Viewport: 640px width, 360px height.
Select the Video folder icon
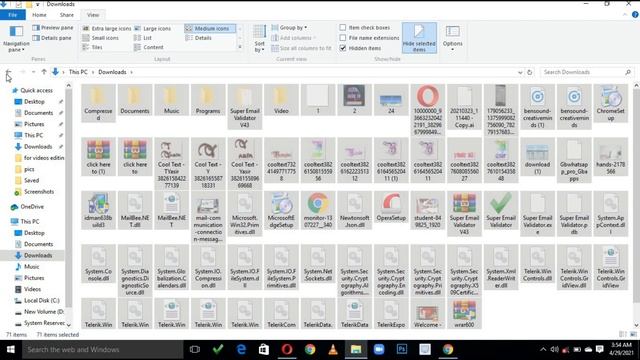pos(281,100)
